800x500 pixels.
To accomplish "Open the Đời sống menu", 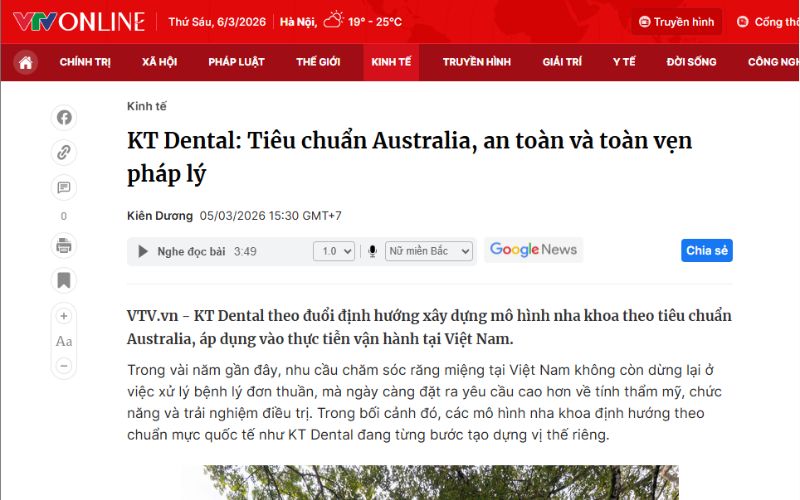I will (691, 62).
